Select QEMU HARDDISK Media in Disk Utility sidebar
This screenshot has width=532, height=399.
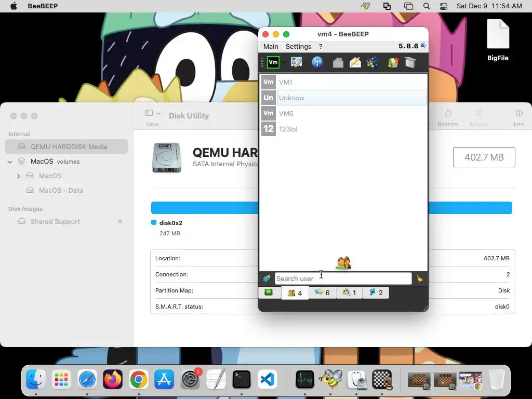pyautogui.click(x=66, y=147)
